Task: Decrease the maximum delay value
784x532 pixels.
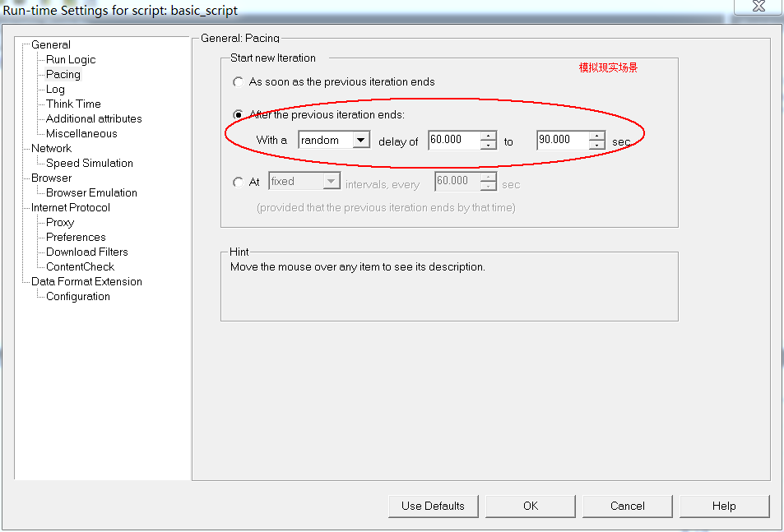Action: click(596, 145)
